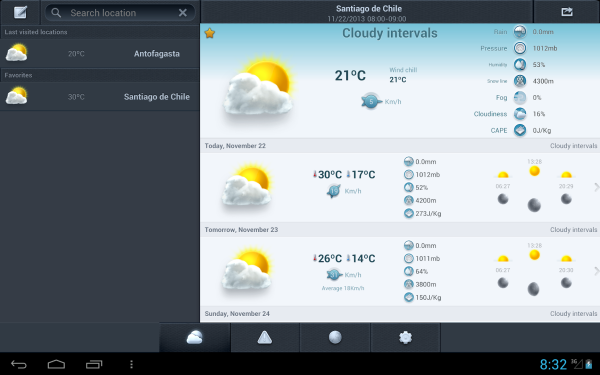600x375 pixels.
Task: Tap Tomorrow's snow line icon showing 3800m
Action: pyautogui.click(x=409, y=284)
